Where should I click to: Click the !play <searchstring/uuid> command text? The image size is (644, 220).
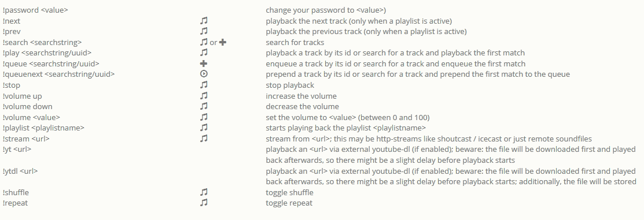coord(47,53)
